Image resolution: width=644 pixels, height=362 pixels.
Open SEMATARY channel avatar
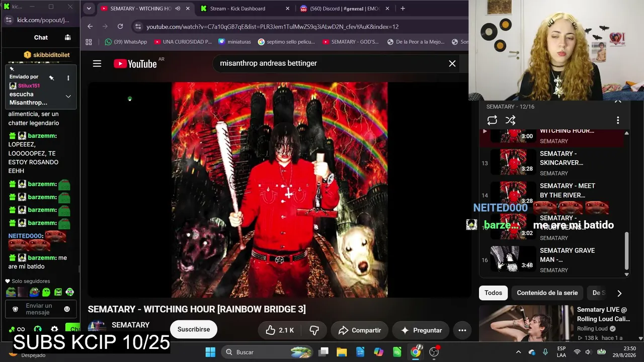97,328
